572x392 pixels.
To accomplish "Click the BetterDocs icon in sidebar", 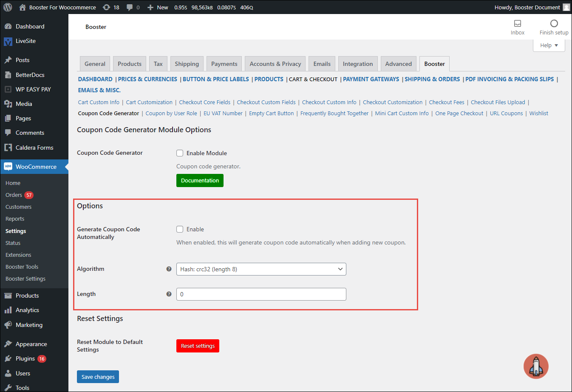I will coord(8,75).
